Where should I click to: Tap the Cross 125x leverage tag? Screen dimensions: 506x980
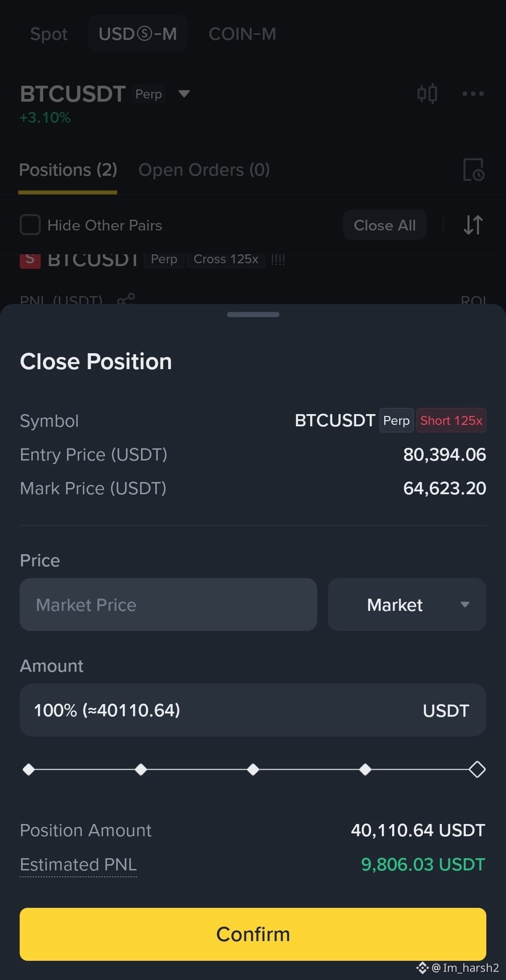click(226, 260)
